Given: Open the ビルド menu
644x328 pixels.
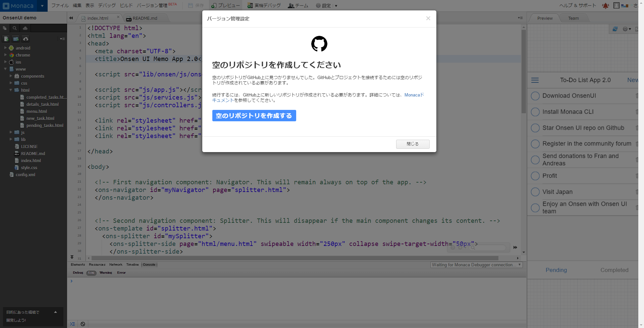Looking at the screenshot, I should pos(126,5).
